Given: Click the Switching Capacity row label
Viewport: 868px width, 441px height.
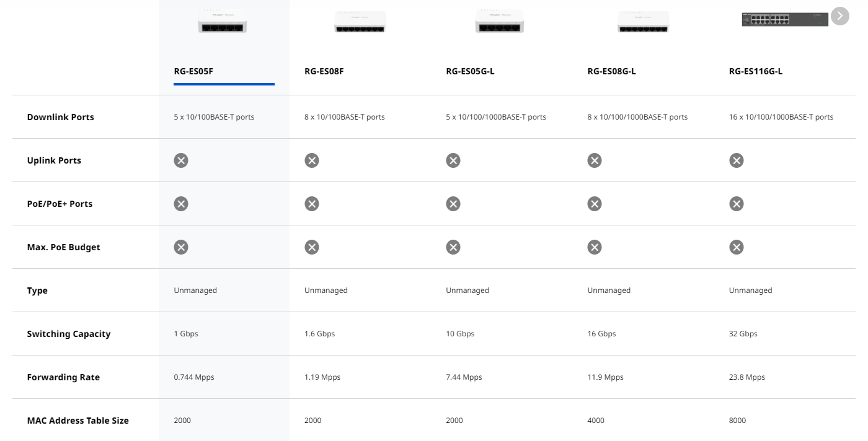Looking at the screenshot, I should pos(69,334).
